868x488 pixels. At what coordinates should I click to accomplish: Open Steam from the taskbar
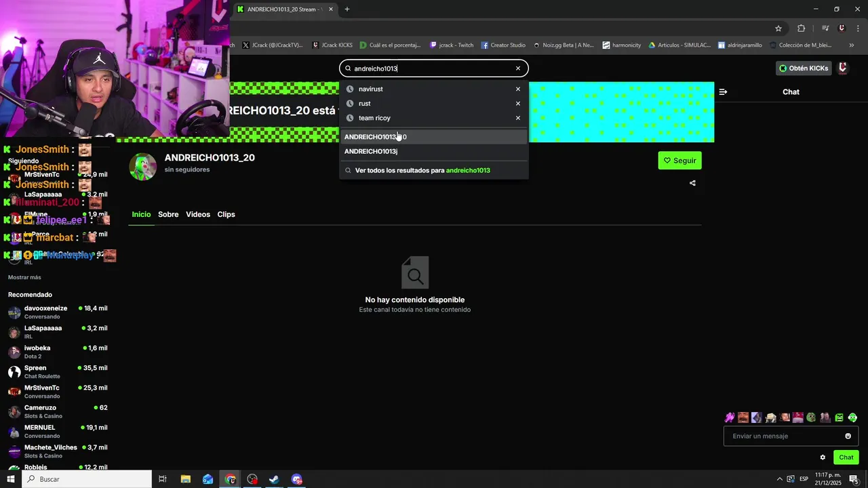tap(274, 479)
